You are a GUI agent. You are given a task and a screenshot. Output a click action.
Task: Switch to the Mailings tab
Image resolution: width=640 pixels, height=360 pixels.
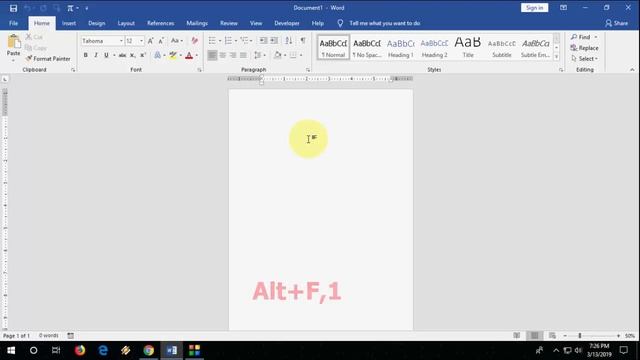pos(197,23)
